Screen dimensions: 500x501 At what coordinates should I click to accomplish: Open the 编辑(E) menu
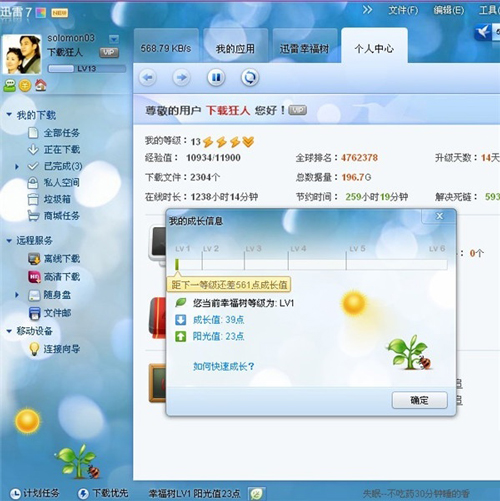tap(448, 10)
